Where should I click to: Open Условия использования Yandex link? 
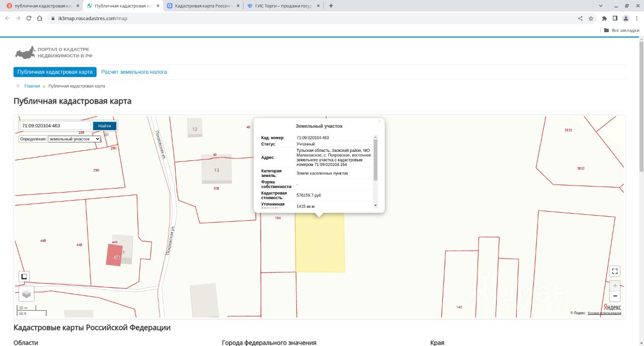604,313
